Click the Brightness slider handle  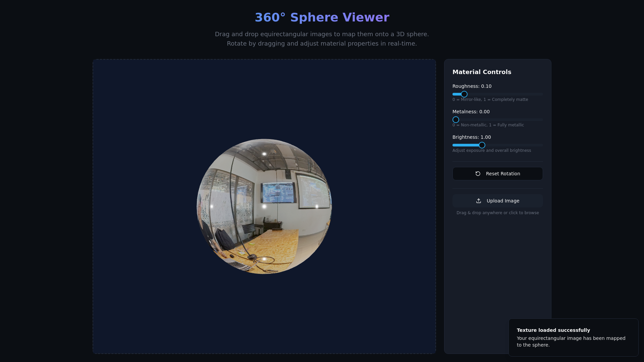(482, 145)
